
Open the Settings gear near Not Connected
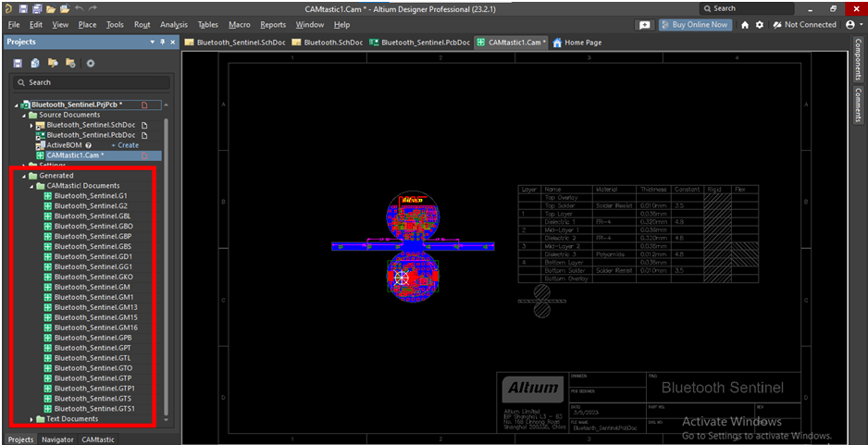pyautogui.click(x=760, y=25)
